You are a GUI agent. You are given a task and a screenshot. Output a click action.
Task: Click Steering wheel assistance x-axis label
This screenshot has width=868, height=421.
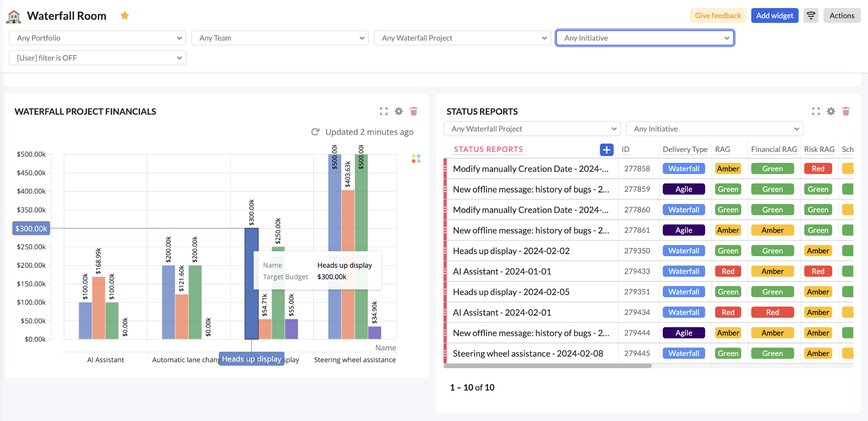pos(355,360)
